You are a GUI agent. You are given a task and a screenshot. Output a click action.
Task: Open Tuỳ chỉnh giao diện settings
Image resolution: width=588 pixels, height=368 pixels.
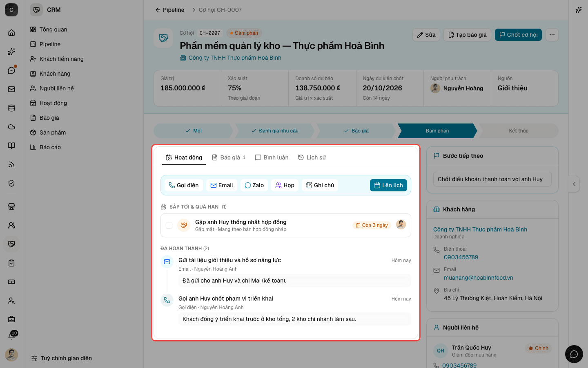pos(62,358)
